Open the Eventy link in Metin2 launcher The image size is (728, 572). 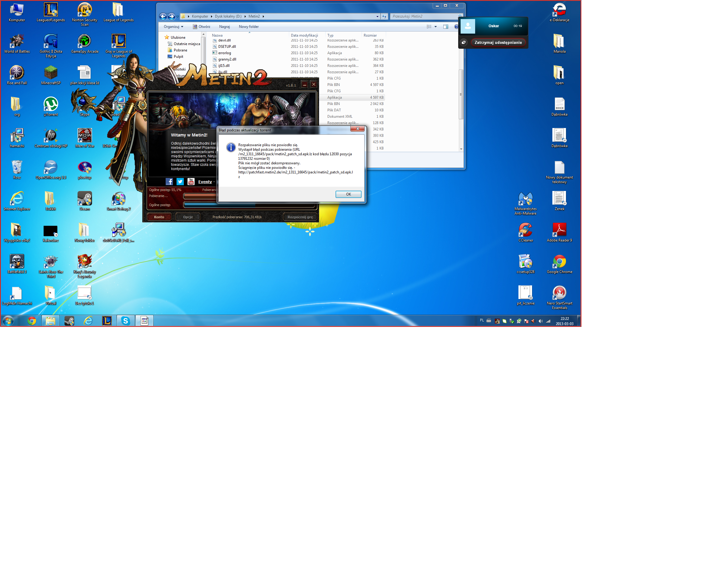(205, 182)
